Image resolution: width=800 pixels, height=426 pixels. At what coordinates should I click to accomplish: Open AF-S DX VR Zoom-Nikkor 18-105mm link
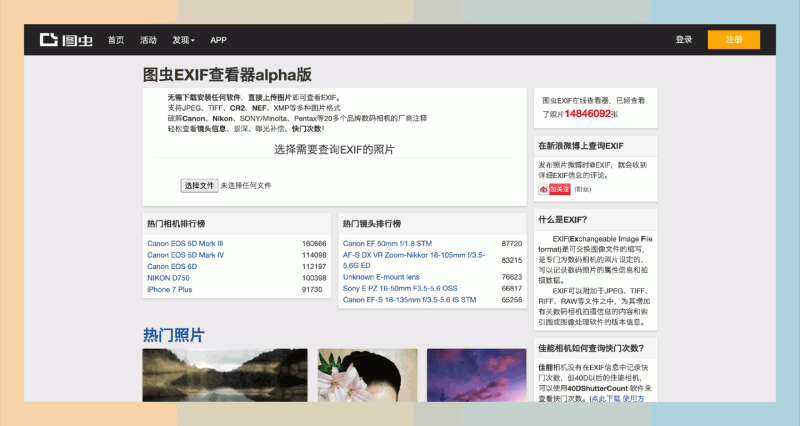tap(414, 260)
